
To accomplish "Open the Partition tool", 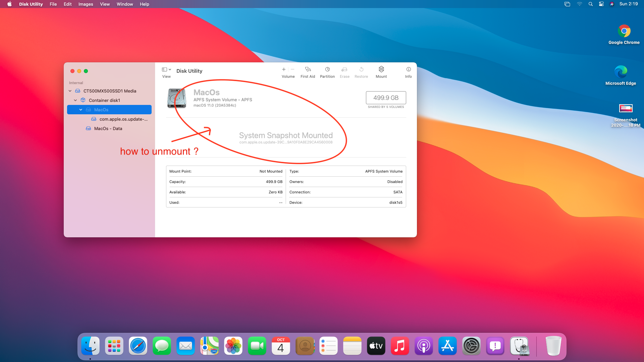I will click(327, 72).
